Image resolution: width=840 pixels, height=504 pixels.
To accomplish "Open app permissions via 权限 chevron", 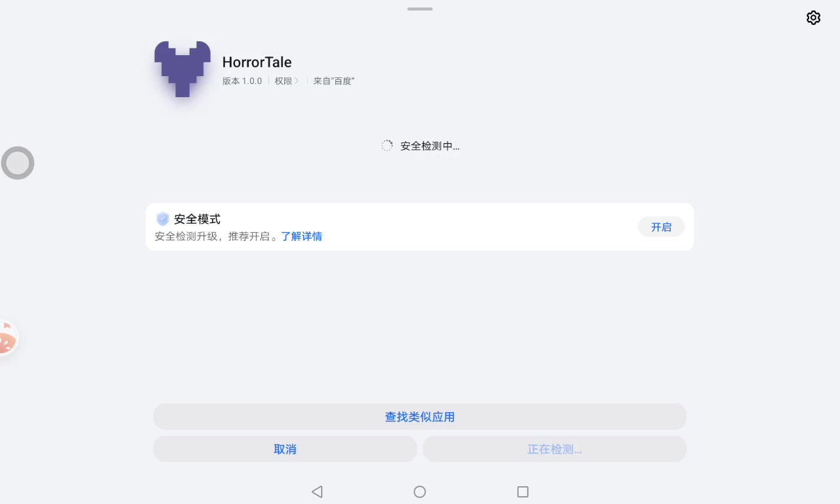I will point(287,81).
